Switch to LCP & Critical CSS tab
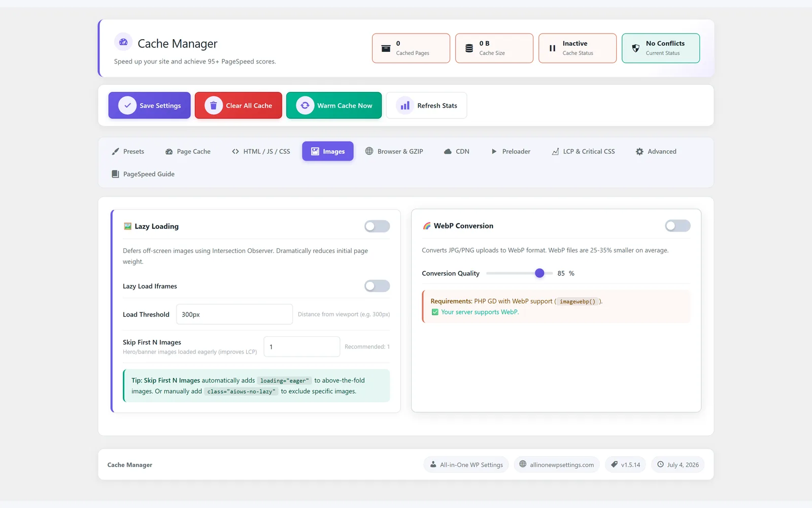This screenshot has height=508, width=812. pos(583,151)
